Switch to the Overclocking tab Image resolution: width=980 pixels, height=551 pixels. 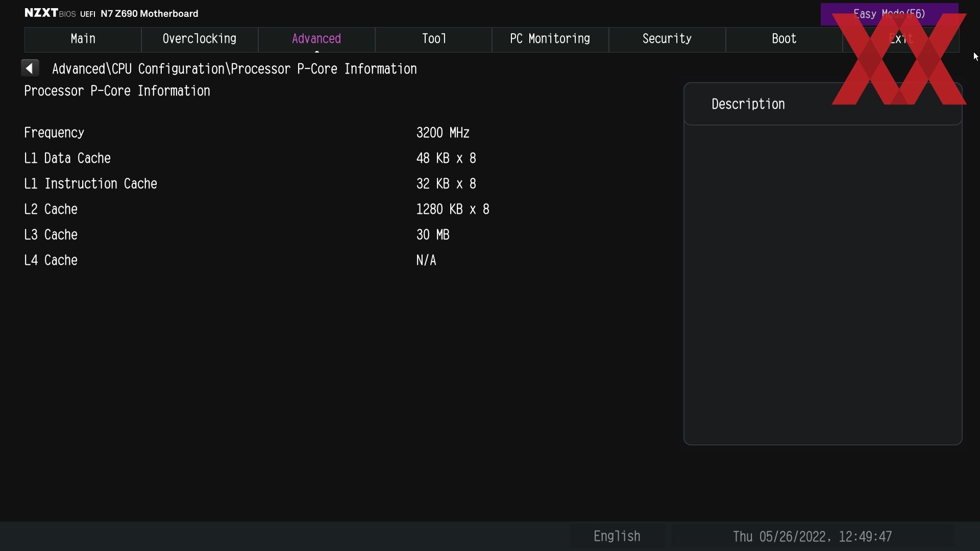point(200,39)
